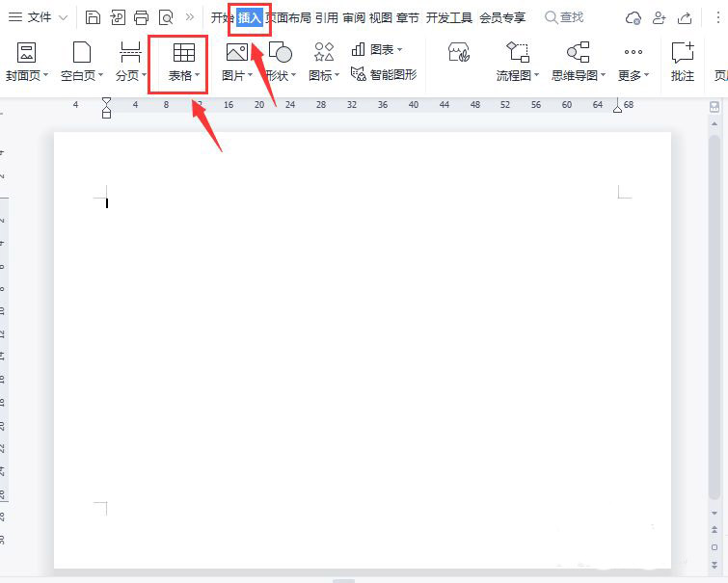Switch to the 视图 tab
The height and width of the screenshot is (583, 728).
(381, 17)
